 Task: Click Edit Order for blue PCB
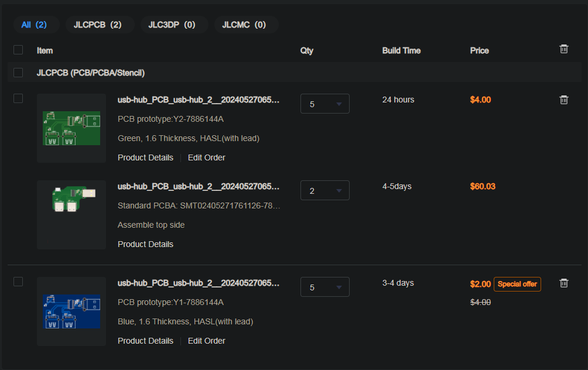click(x=207, y=341)
